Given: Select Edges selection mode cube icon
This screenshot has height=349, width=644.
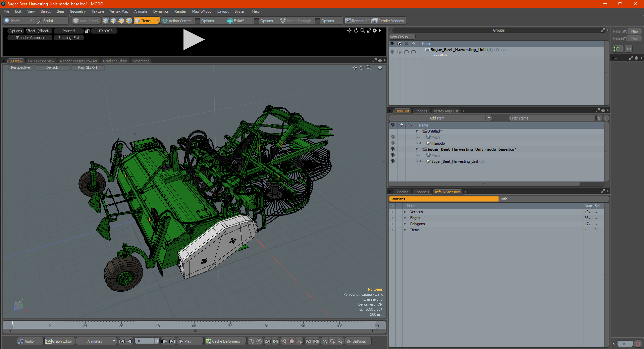Looking at the screenshot, I should click(x=113, y=21).
